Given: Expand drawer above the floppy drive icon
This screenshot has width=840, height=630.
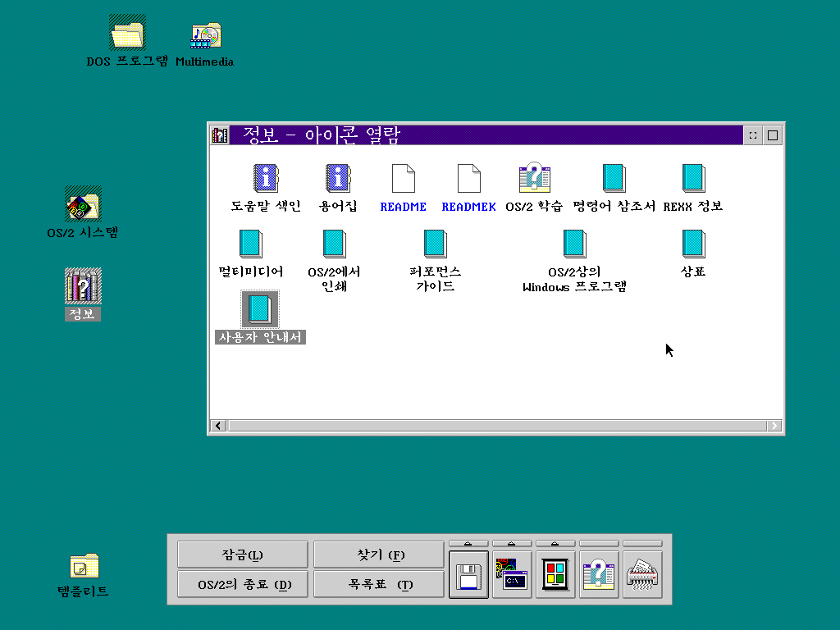Looking at the screenshot, I should point(468,544).
